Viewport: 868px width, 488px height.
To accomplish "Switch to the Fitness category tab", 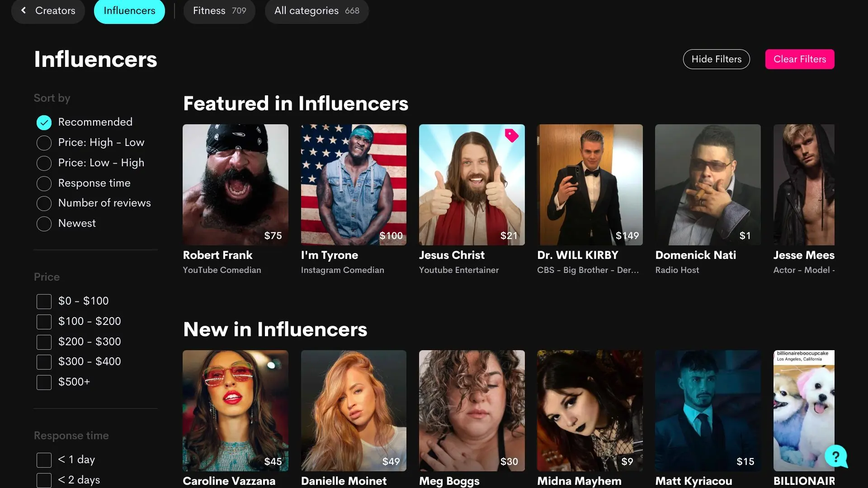I will (x=219, y=11).
